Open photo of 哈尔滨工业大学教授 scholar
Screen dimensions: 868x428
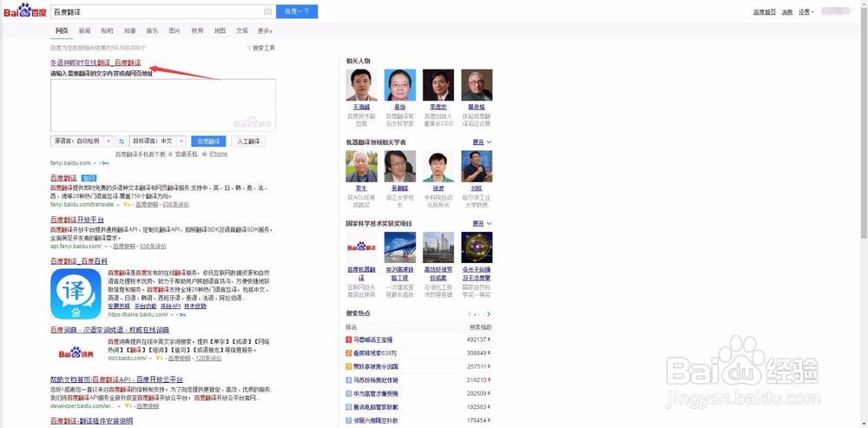tap(477, 166)
